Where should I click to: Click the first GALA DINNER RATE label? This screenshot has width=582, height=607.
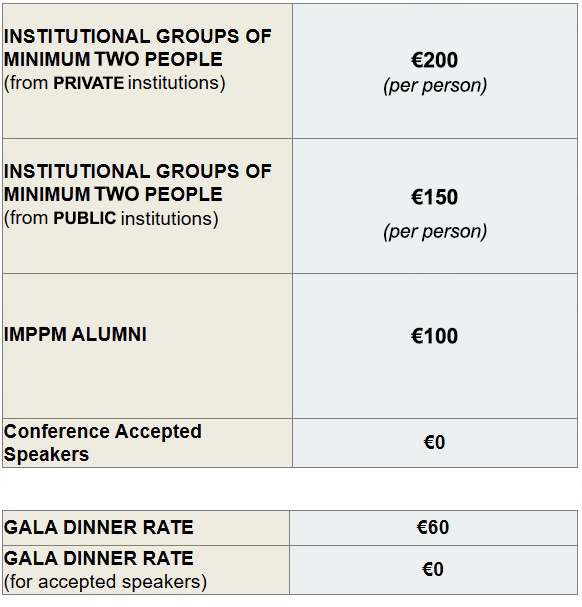click(x=99, y=527)
